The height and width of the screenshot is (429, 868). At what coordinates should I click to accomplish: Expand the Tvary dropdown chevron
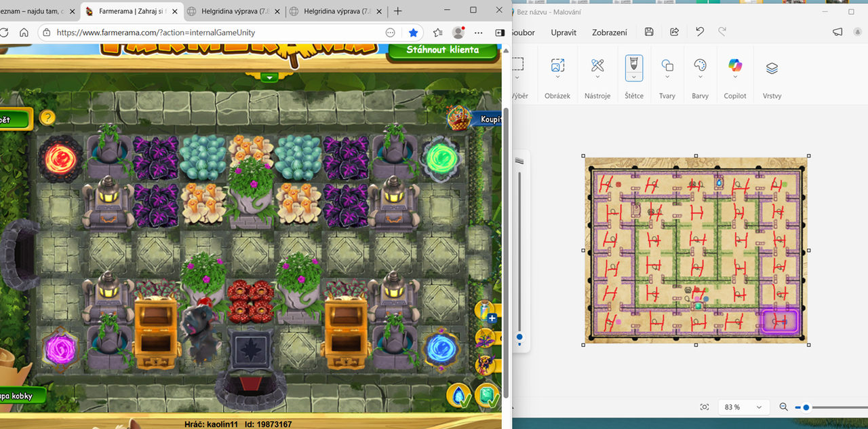pyautogui.click(x=667, y=78)
